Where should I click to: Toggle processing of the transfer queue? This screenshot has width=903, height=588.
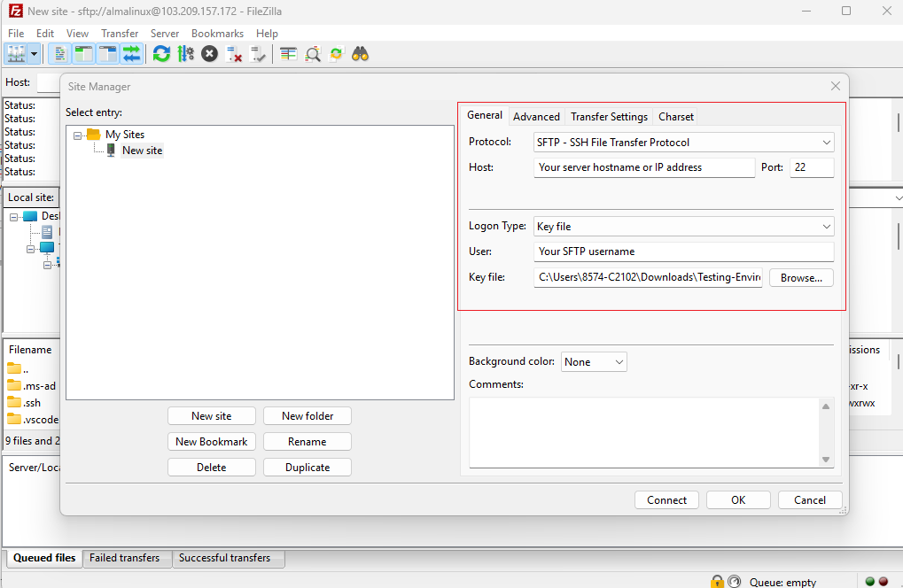click(185, 54)
